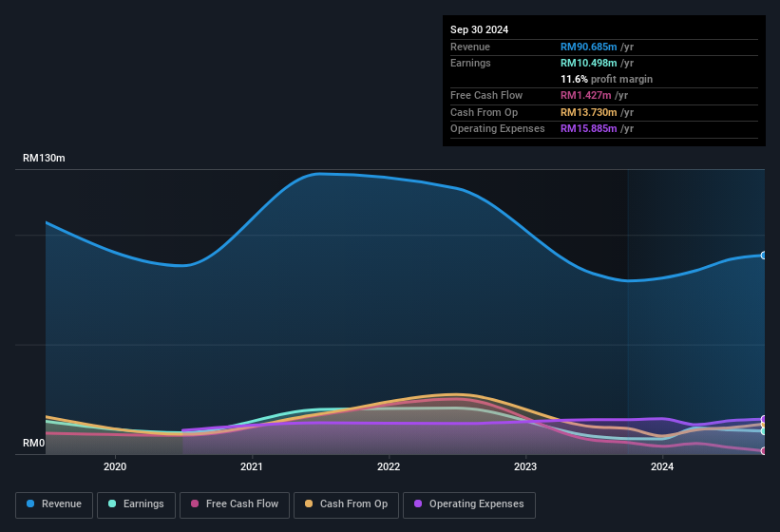Viewport: 780px width, 532px height.
Task: Toggle the Operating Expenses legend button
Action: (469, 504)
